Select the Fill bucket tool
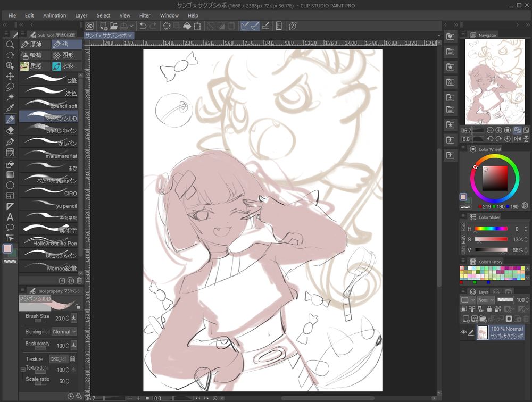Image resolution: width=532 pixels, height=402 pixels. pyautogui.click(x=10, y=164)
